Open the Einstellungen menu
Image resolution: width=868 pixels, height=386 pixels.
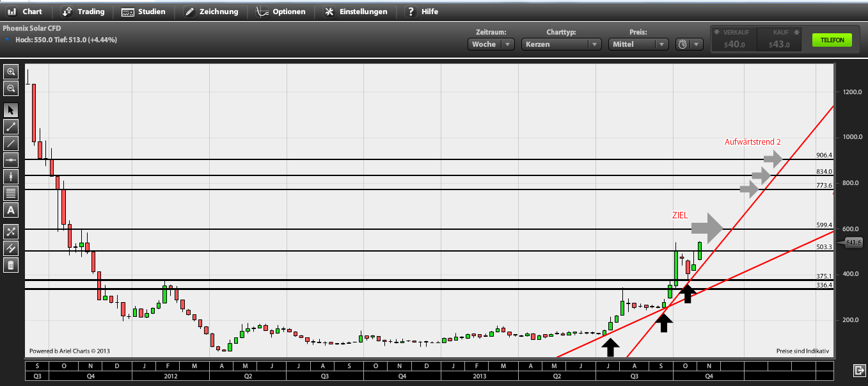[356, 12]
